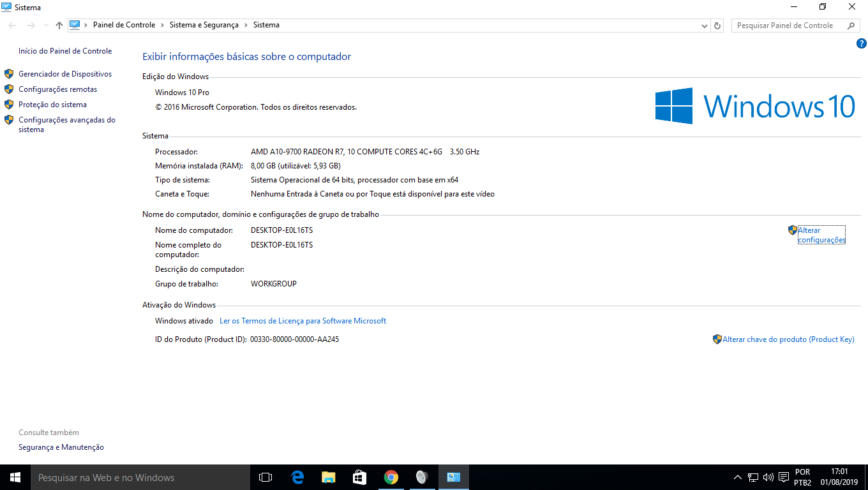Click the DESKTOP-E0L16TS value beside Nome do computador

click(x=281, y=230)
